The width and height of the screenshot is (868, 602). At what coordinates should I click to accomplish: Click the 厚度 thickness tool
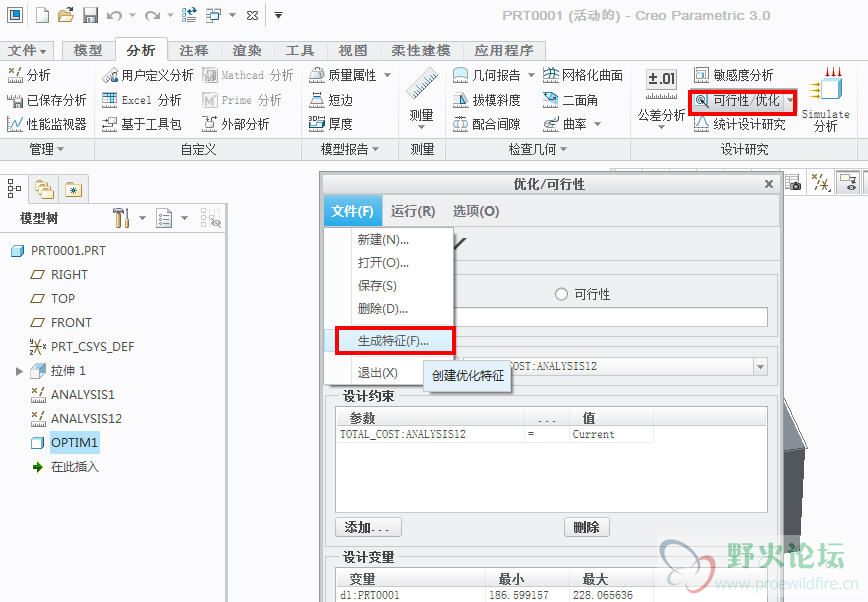(330, 124)
